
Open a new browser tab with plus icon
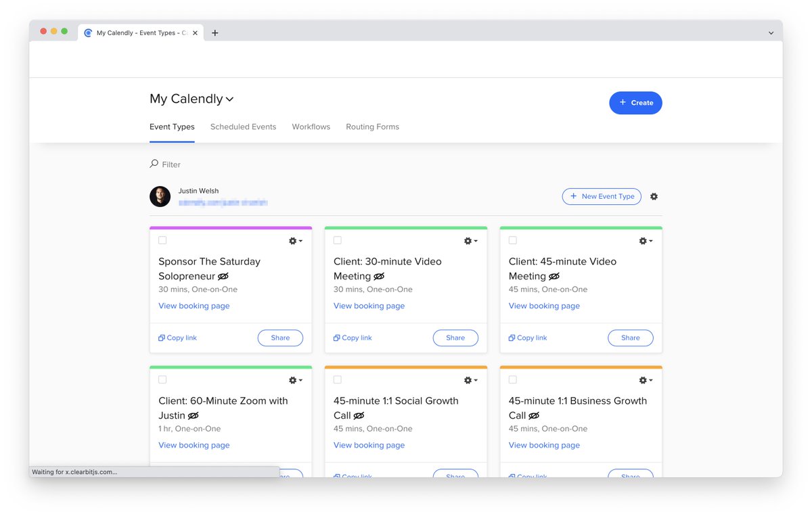click(215, 32)
